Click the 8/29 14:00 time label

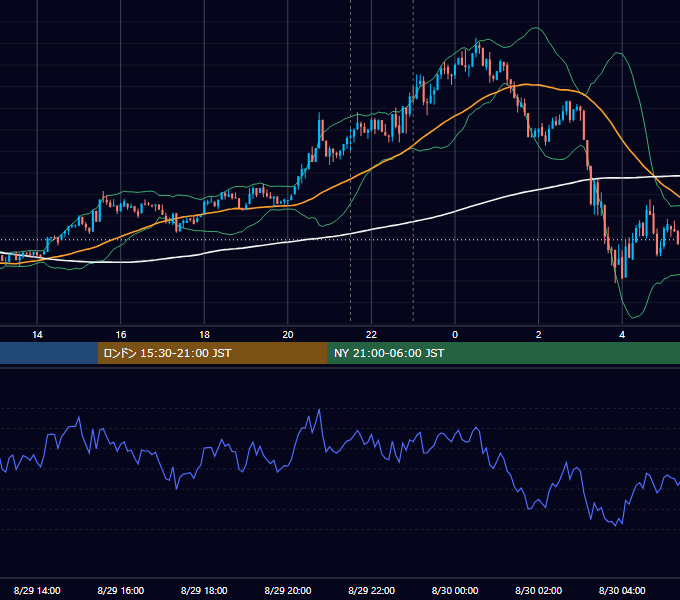[37, 590]
